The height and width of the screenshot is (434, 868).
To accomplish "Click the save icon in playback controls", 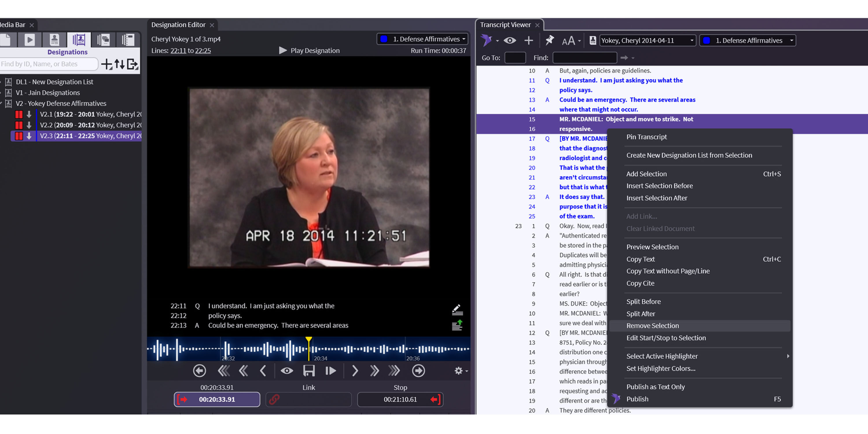I will pos(309,371).
